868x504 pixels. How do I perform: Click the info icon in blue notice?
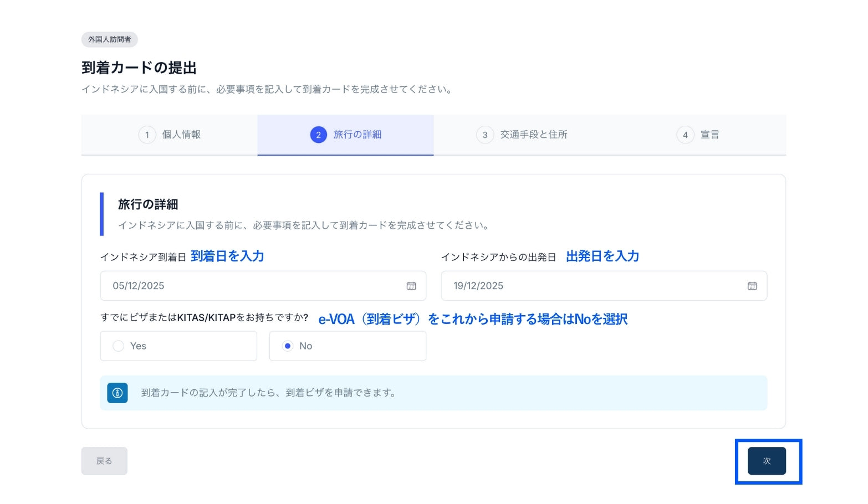pyautogui.click(x=118, y=393)
